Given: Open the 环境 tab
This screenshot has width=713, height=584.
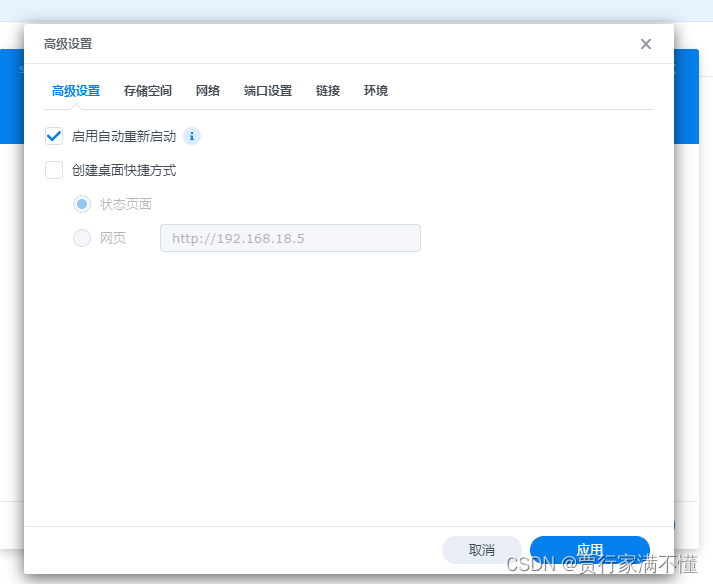Looking at the screenshot, I should (x=376, y=91).
